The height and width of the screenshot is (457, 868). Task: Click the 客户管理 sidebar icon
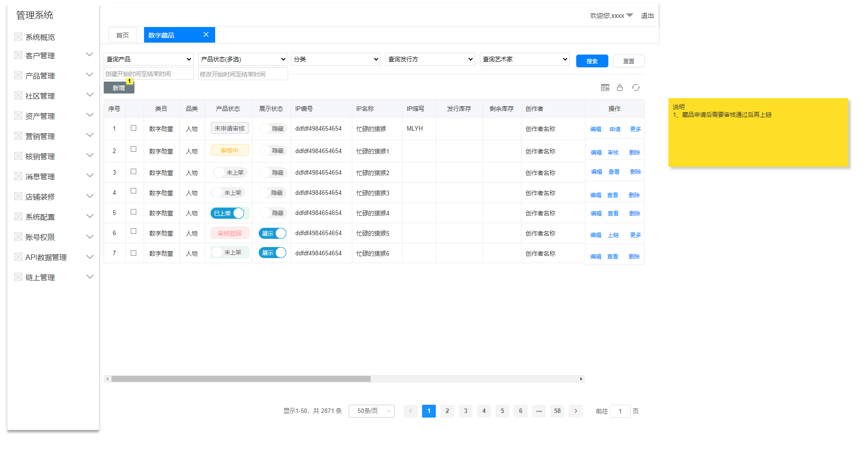(18, 55)
